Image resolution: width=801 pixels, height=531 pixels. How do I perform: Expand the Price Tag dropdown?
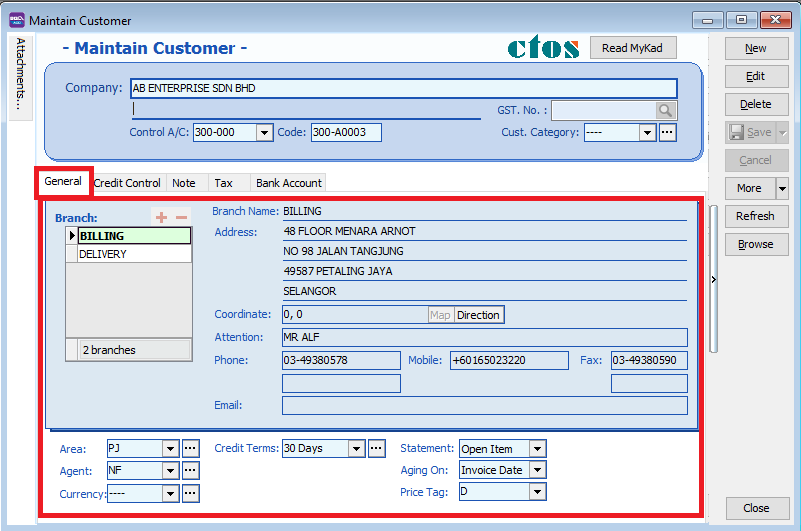click(538, 491)
